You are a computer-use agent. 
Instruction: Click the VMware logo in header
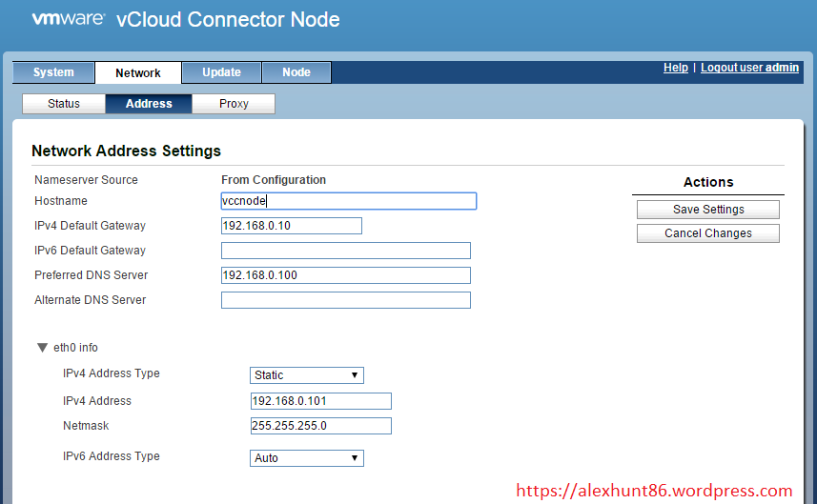(x=68, y=19)
